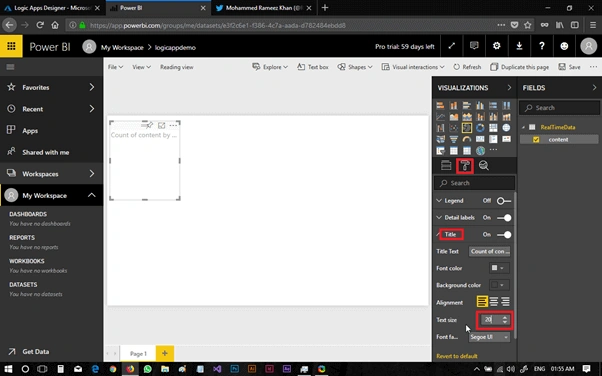Choose the Line chart visualization
Image resolution: width=602 pixels, height=376 pixels.
[440, 116]
